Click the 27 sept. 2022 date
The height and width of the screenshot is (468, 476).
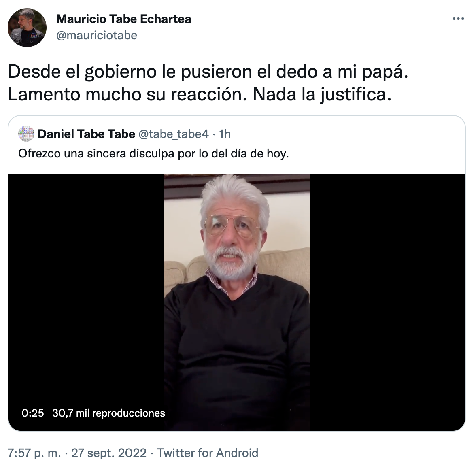pos(109,453)
